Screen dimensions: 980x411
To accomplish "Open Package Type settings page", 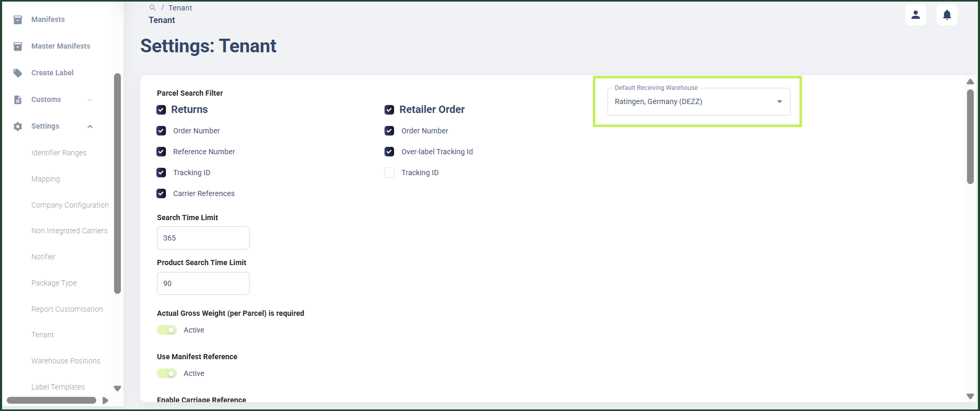I will pyautogui.click(x=54, y=283).
